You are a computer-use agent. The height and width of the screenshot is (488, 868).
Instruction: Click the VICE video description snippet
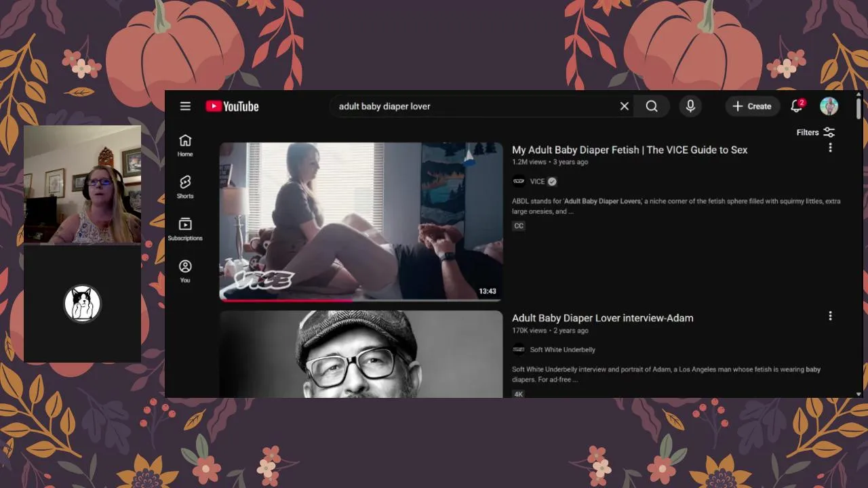(676, 206)
